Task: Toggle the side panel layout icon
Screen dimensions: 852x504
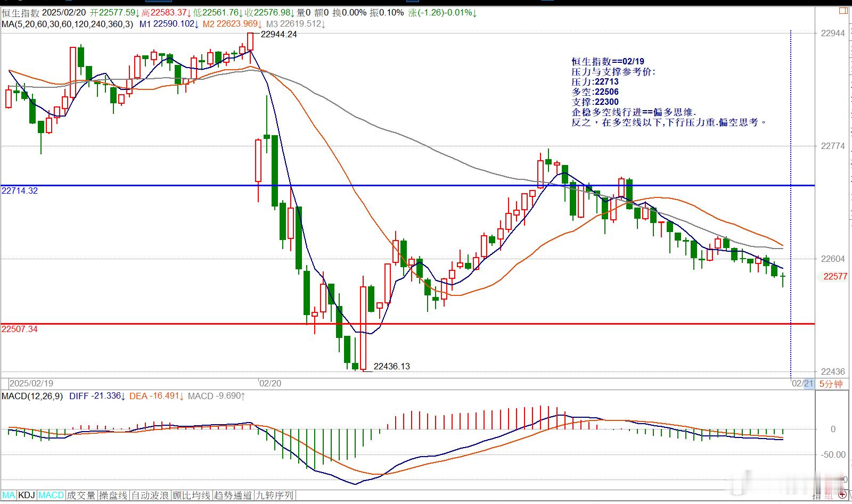Action: (842, 10)
